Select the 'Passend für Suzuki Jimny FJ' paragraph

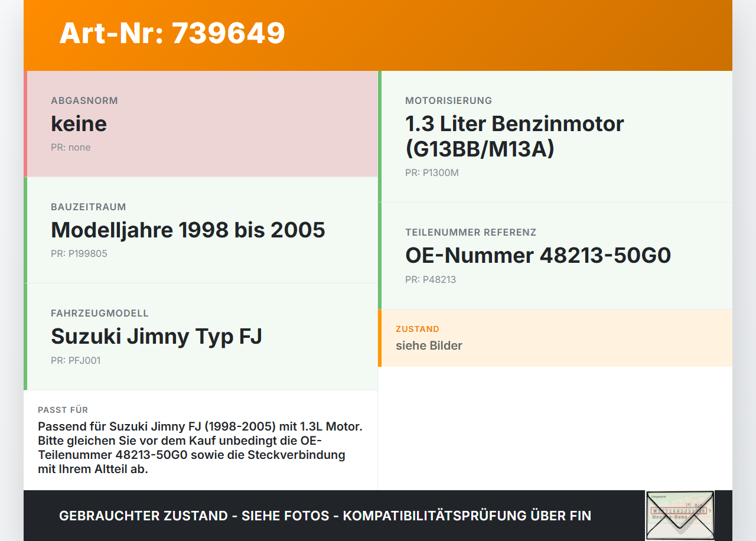200,448
